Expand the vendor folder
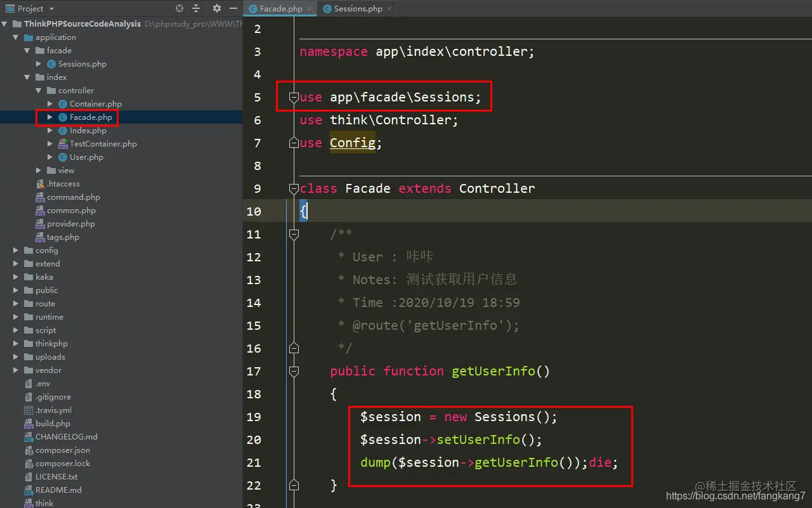The height and width of the screenshot is (508, 812). tap(16, 370)
